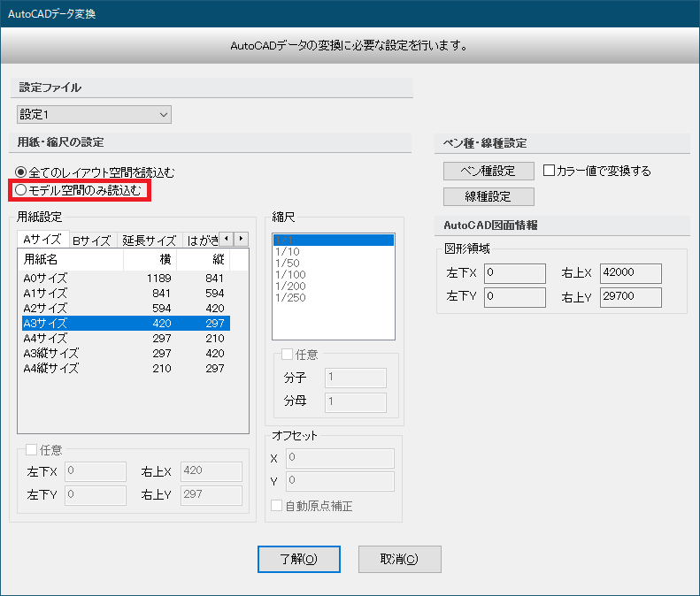
Task: Switch to the 延長サイズ tab
Action: coord(150,241)
